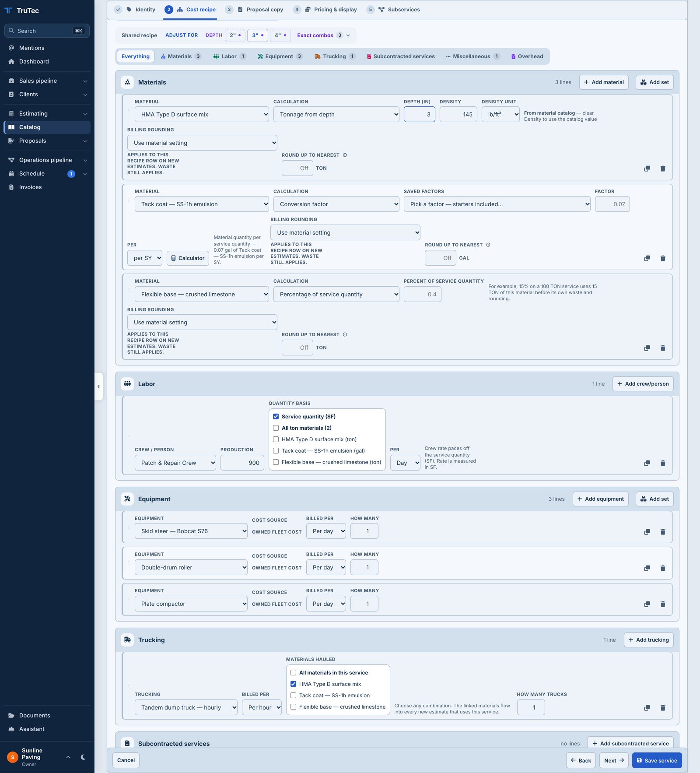This screenshot has width=700, height=773.
Task: Click the info icon beside Tack coat's Round up to nearest
Action: 488,245
